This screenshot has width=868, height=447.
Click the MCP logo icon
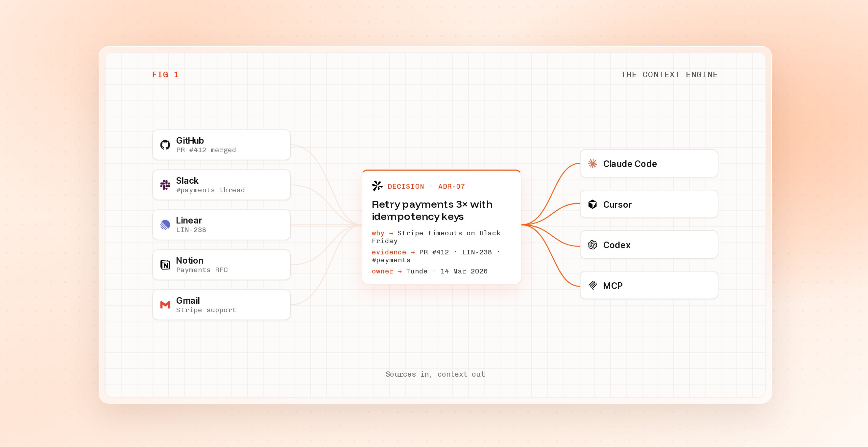click(x=592, y=285)
